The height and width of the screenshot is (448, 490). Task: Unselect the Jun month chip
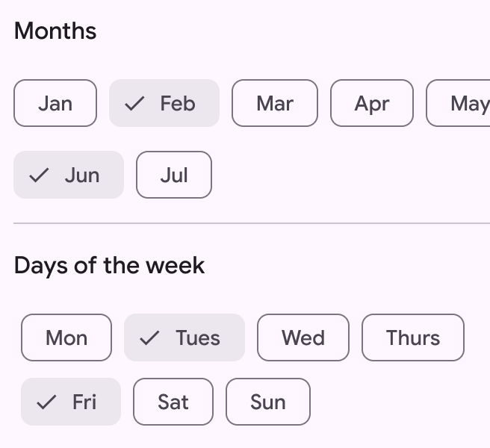click(69, 175)
